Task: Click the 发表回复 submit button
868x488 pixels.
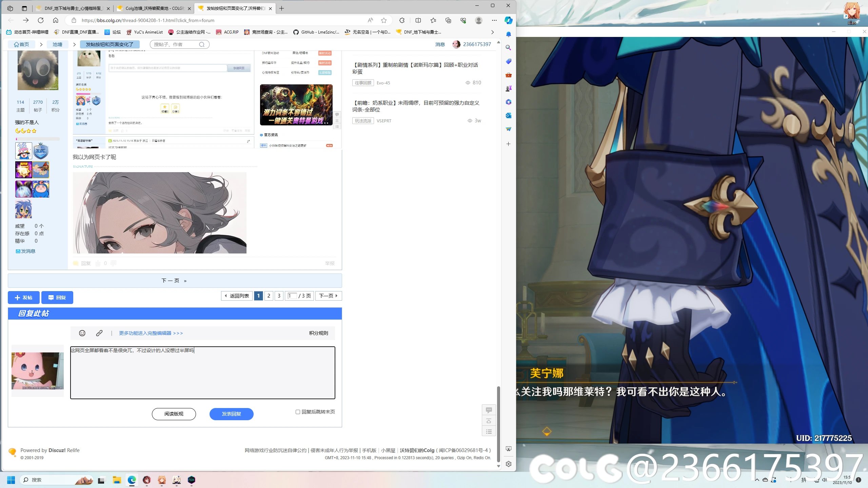Action: (231, 414)
